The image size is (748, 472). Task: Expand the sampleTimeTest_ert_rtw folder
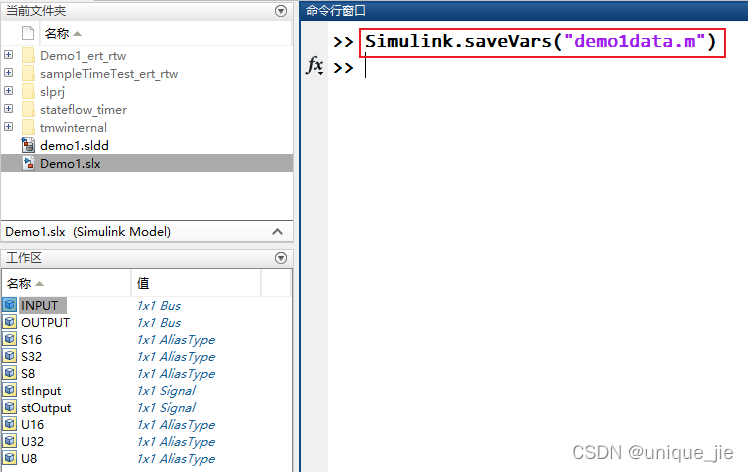[x=9, y=73]
